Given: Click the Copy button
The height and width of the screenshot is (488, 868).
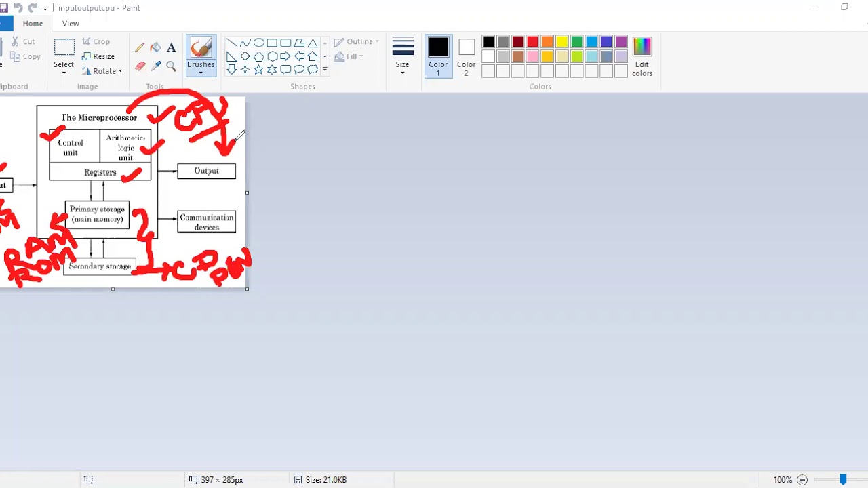Looking at the screenshot, I should 26,56.
